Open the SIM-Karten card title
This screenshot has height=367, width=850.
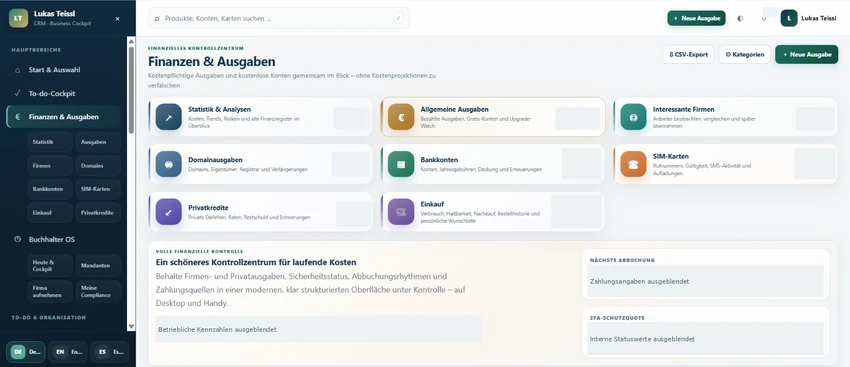(x=671, y=156)
